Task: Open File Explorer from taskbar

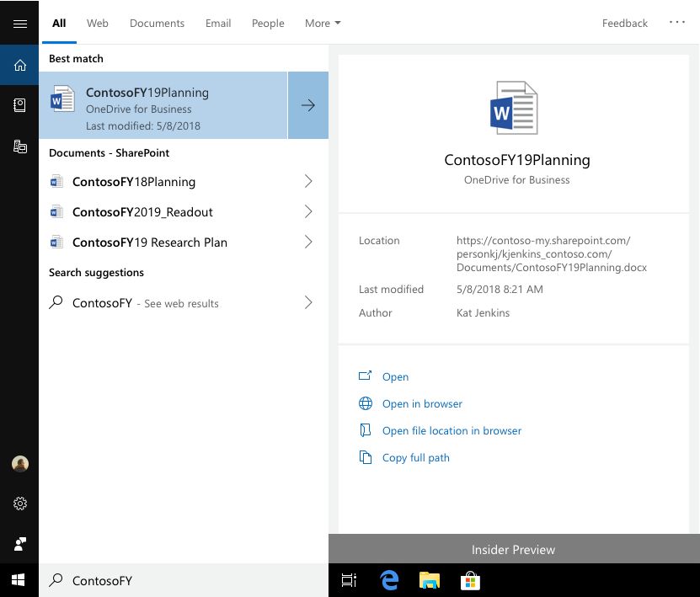Action: click(x=430, y=580)
